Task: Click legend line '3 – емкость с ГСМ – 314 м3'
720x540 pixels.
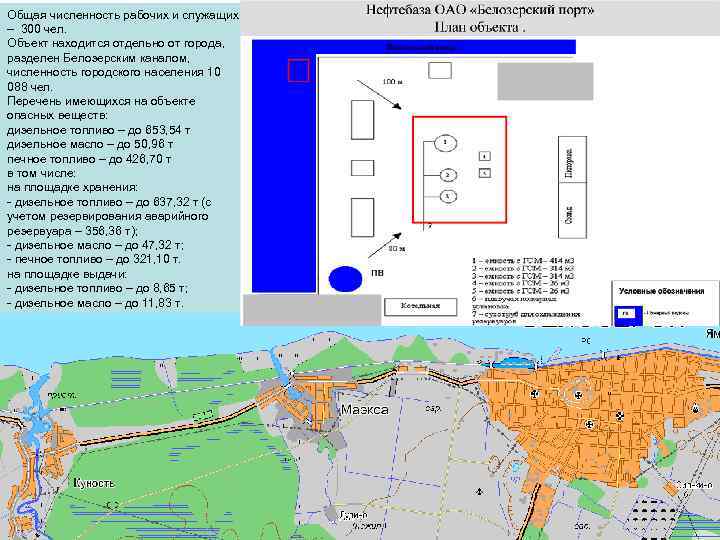Action: pos(523,276)
